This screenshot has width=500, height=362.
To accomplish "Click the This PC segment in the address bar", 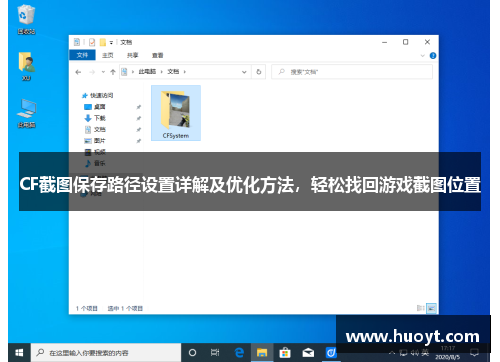I will coord(147,72).
